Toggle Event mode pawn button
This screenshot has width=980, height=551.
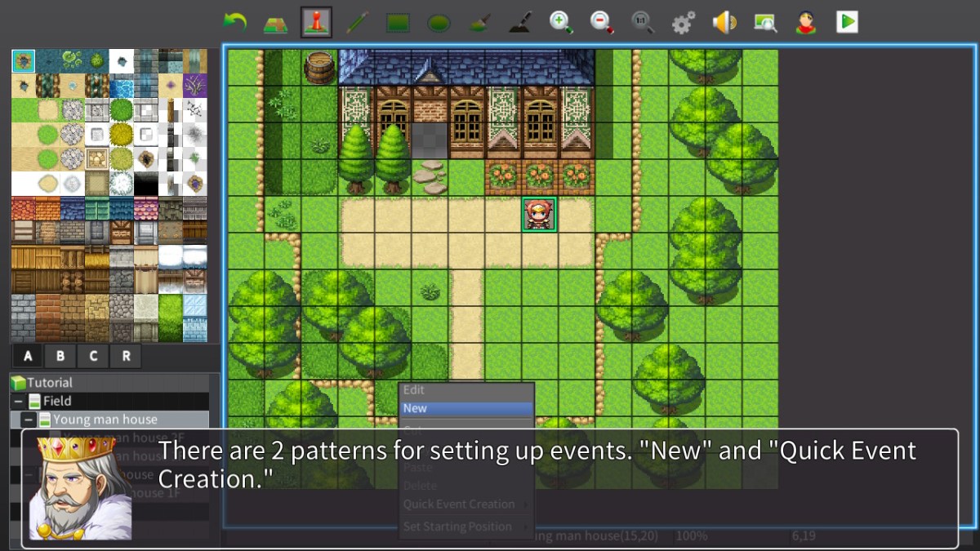coord(316,23)
